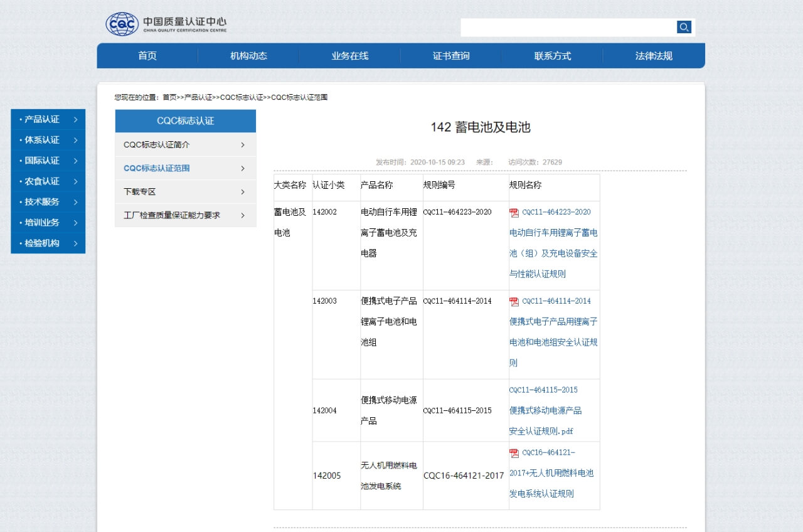Open 业务在线 from the navigation bar

(x=349, y=56)
